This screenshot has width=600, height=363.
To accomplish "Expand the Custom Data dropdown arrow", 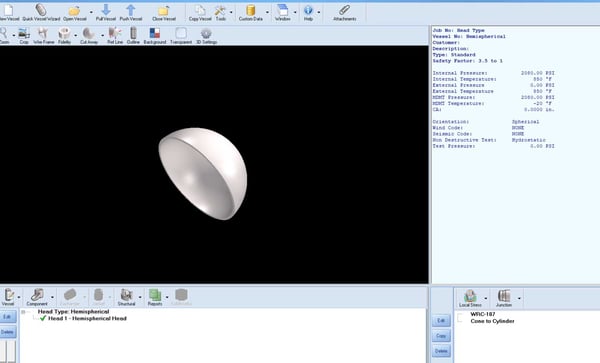I will click(x=267, y=12).
